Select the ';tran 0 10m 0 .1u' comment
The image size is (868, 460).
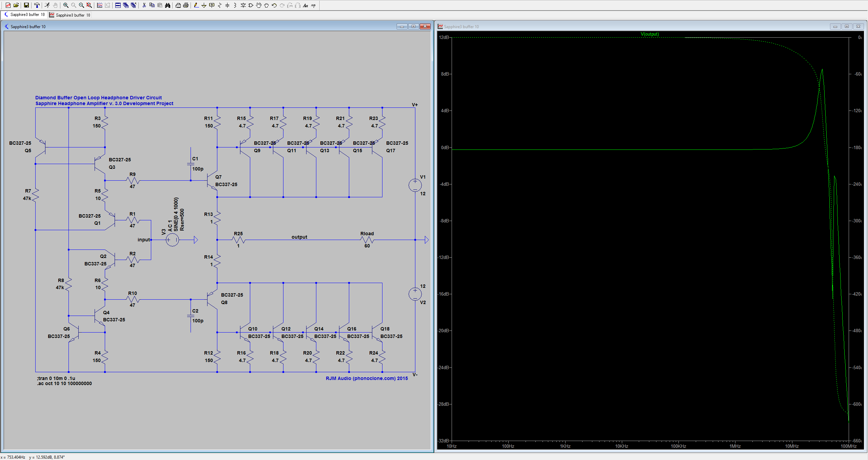pyautogui.click(x=56, y=378)
